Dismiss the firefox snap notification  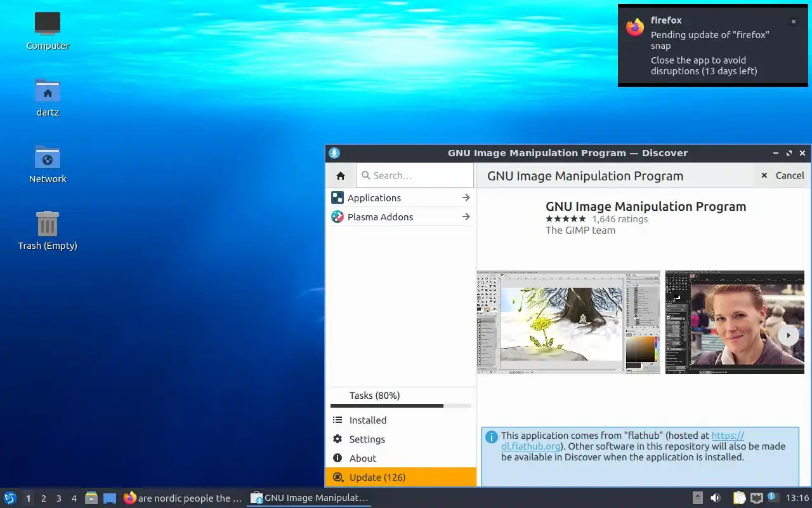point(793,22)
